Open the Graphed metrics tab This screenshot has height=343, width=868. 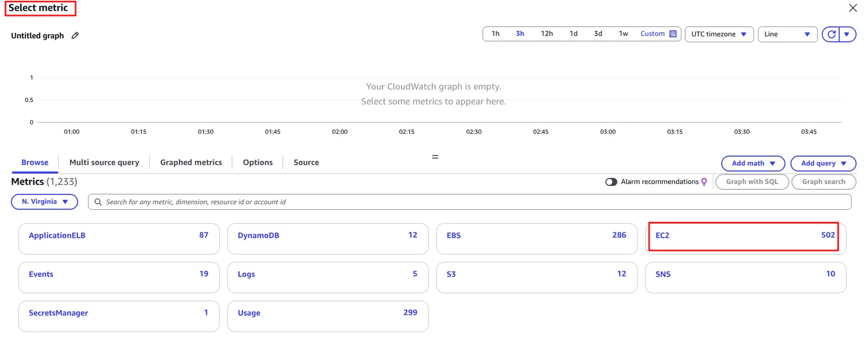pyautogui.click(x=191, y=162)
